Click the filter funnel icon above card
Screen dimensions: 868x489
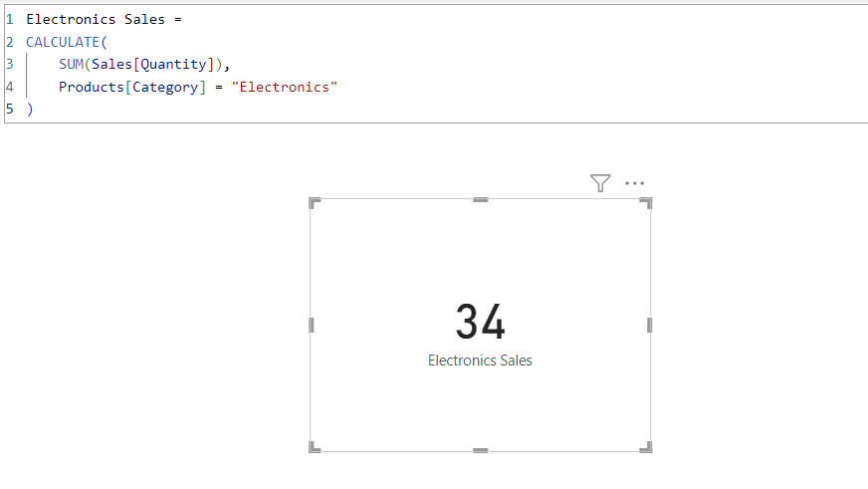pos(600,182)
